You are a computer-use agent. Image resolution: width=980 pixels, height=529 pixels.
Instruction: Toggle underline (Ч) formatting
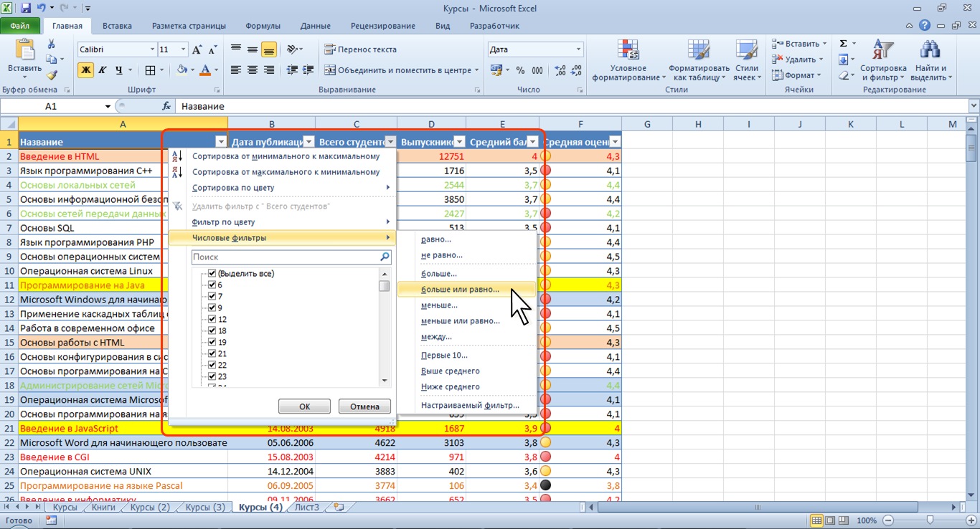pyautogui.click(x=118, y=70)
